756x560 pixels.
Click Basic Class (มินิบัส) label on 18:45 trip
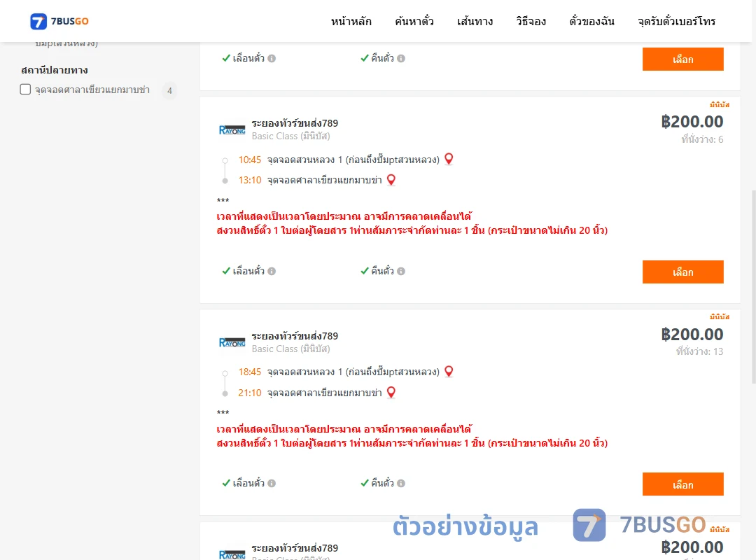(x=290, y=349)
